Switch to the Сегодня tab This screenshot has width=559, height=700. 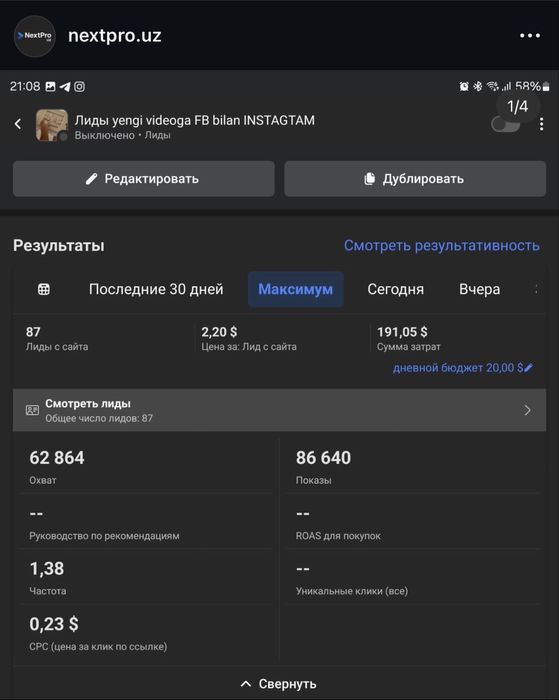click(x=396, y=289)
